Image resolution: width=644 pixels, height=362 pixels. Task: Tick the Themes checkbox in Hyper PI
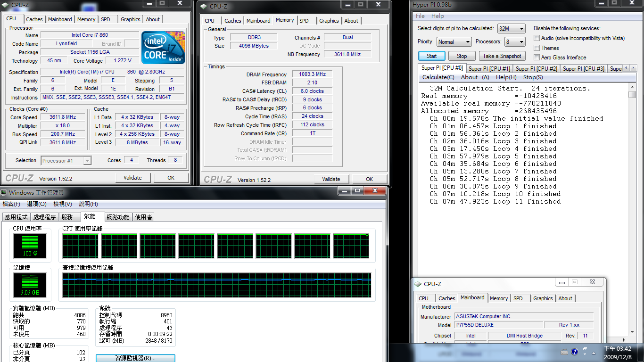pos(537,48)
